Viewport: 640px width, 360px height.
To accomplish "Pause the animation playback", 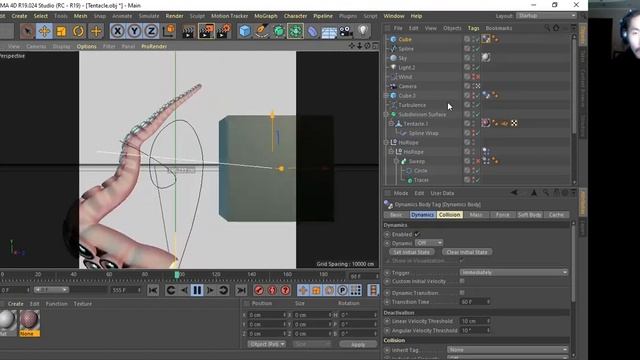I will (x=197, y=290).
